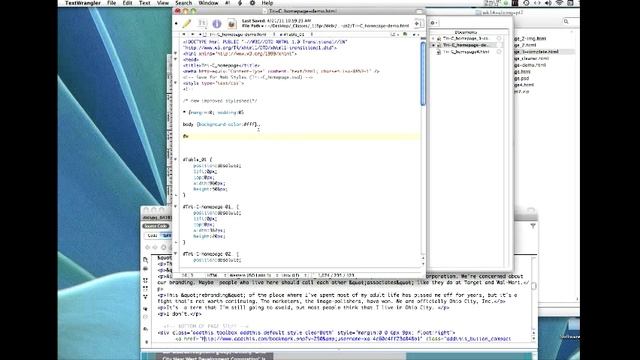
Task: Open the scripts menu icon in menu bar
Action: click(x=240, y=3)
